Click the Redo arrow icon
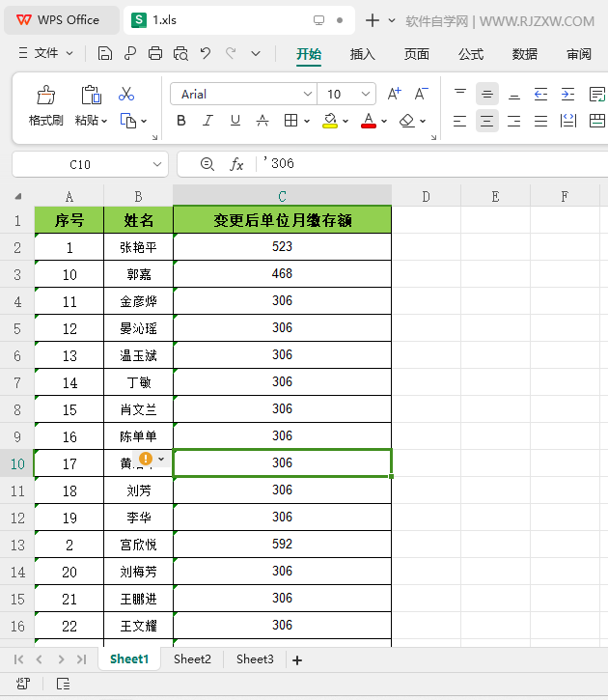Viewport: 608px width, 700px height. coord(231,53)
